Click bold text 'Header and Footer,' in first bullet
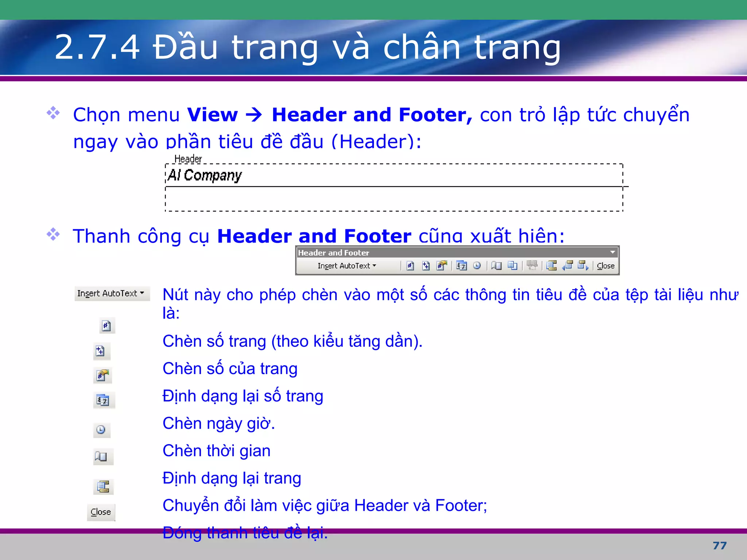 (372, 115)
